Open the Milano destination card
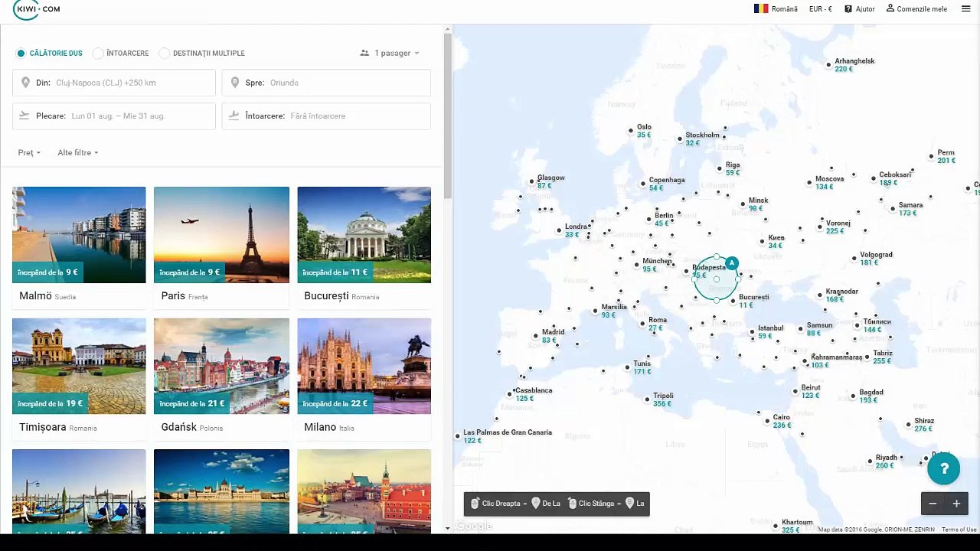 [x=364, y=379]
